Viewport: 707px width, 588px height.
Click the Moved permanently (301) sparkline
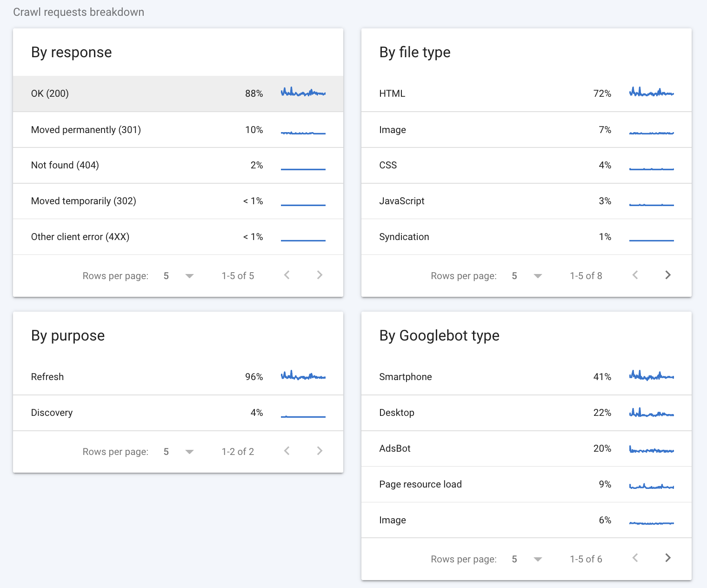coord(303,133)
